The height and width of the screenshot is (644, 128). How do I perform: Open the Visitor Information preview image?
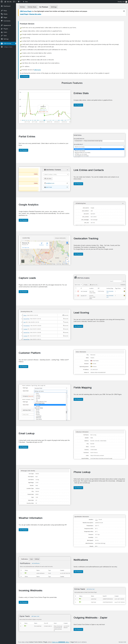click(x=100, y=362)
